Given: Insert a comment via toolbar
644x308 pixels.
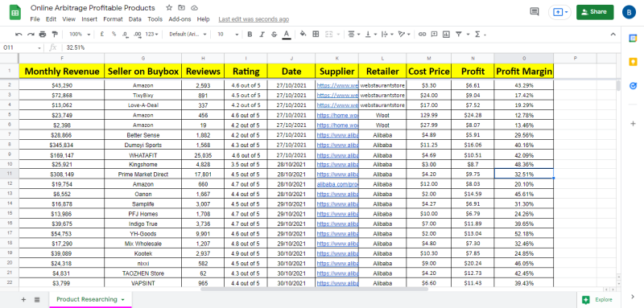Looking at the screenshot, I should [434, 35].
